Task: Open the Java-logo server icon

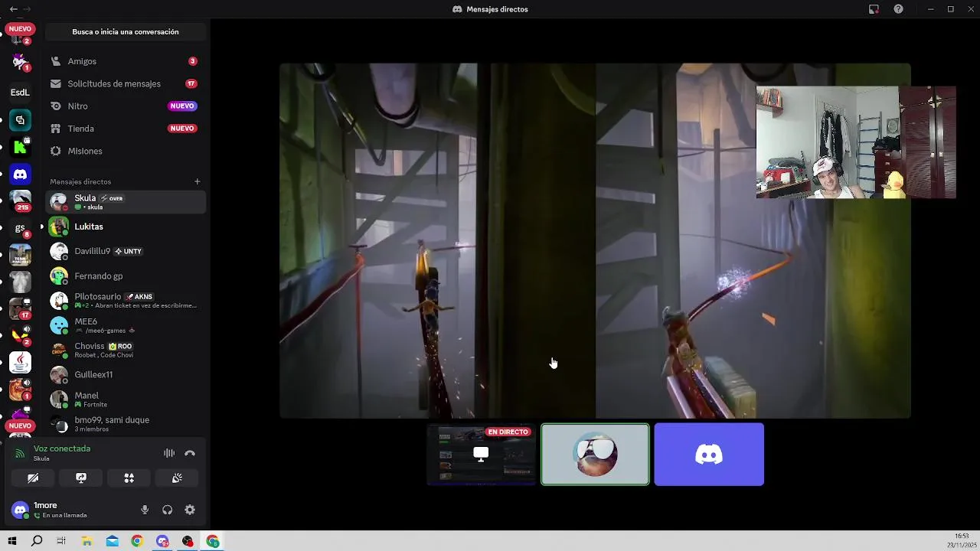Action: [x=20, y=361]
